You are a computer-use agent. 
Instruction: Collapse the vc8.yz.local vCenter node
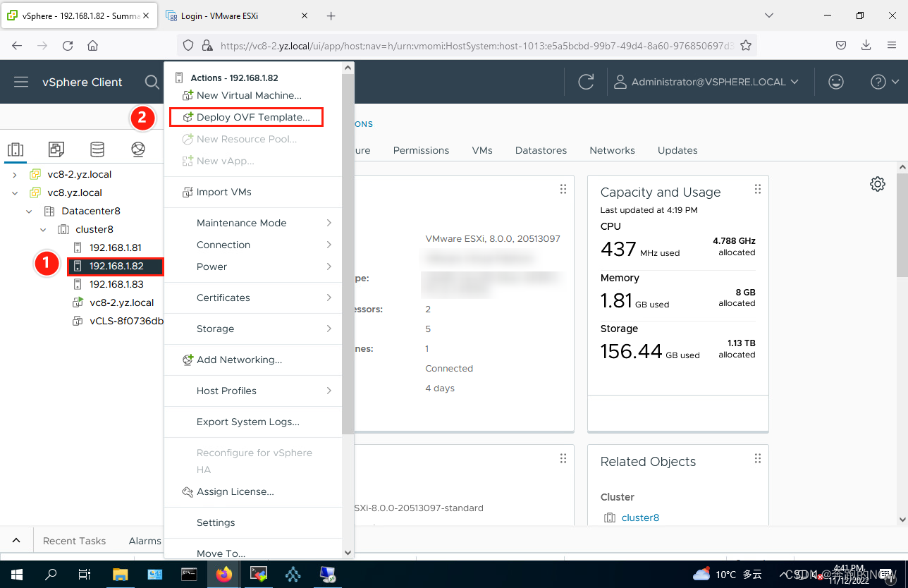15,192
